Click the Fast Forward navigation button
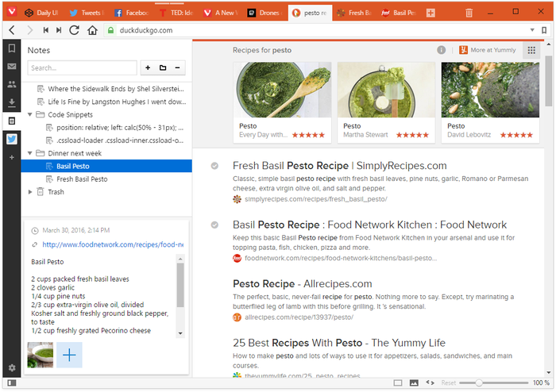Image resolution: width=556 pixels, height=392 pixels. [59, 30]
